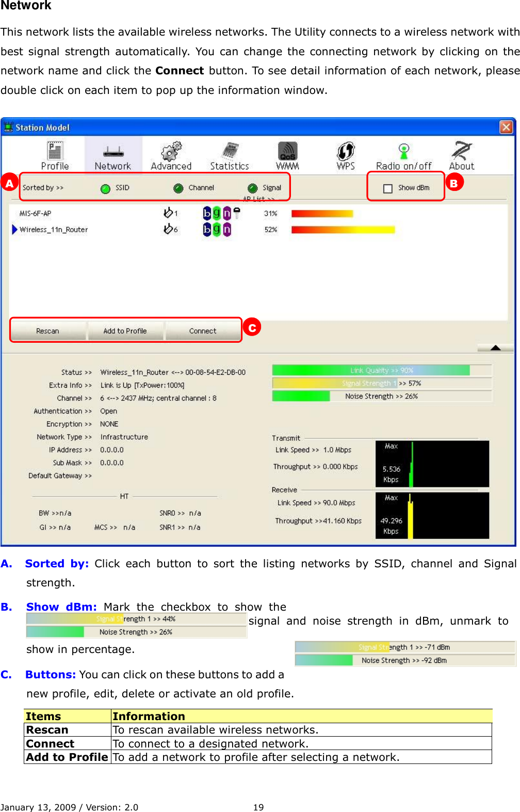Click Encryption value NONE

pos(109,424)
